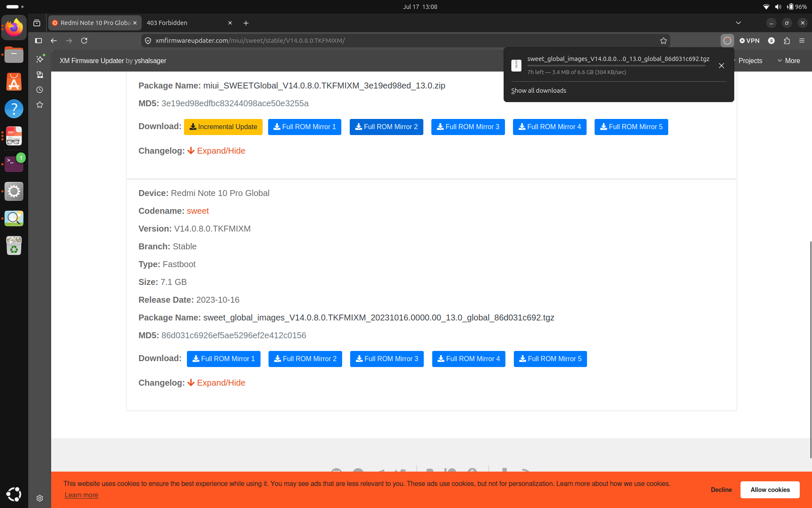Download recovery Full ROM Mirror 5

coord(631,127)
